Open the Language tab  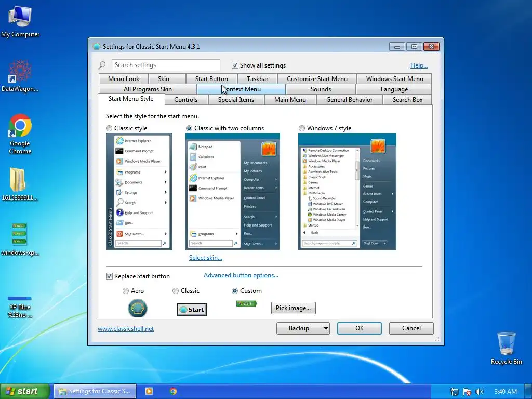pyautogui.click(x=394, y=89)
